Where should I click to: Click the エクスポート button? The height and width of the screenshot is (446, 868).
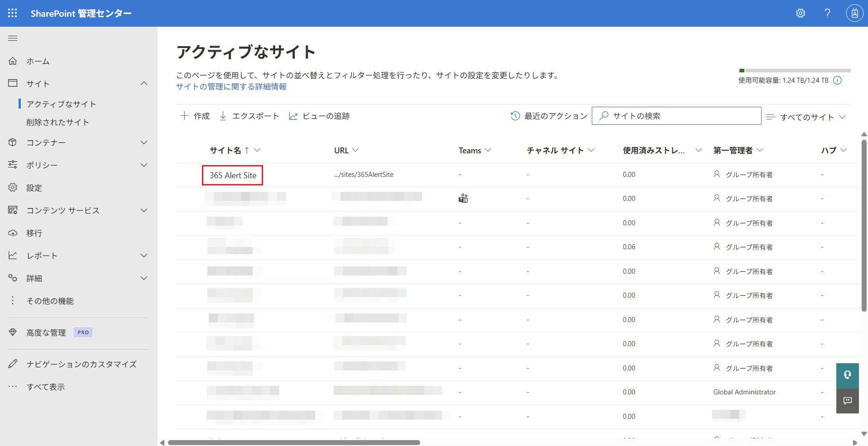(249, 116)
